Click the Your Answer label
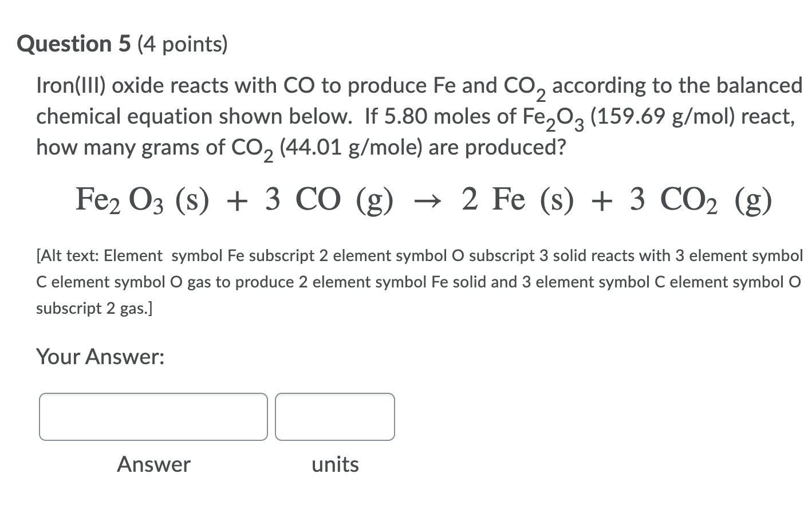Image resolution: width=812 pixels, height=505 pixels. point(100,356)
